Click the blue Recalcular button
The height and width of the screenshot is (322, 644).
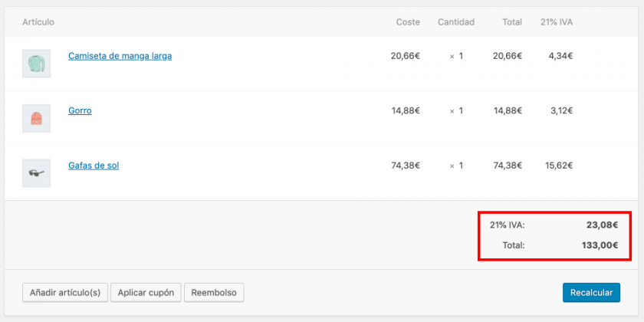pos(590,292)
